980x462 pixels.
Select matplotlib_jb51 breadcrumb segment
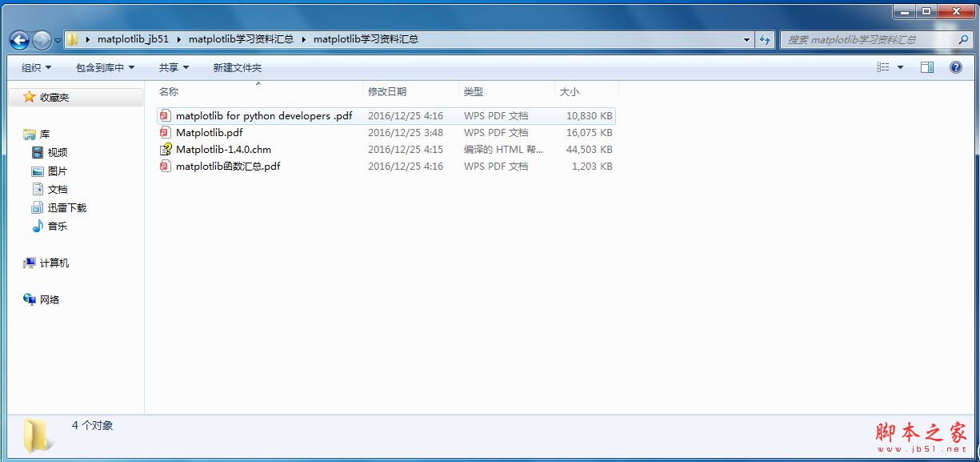(133, 39)
